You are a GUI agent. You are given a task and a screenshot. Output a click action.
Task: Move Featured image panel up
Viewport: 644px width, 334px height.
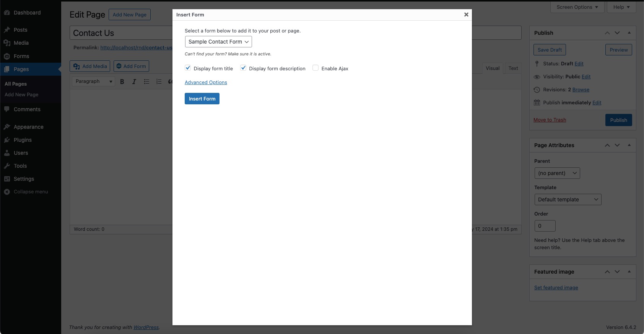click(607, 272)
